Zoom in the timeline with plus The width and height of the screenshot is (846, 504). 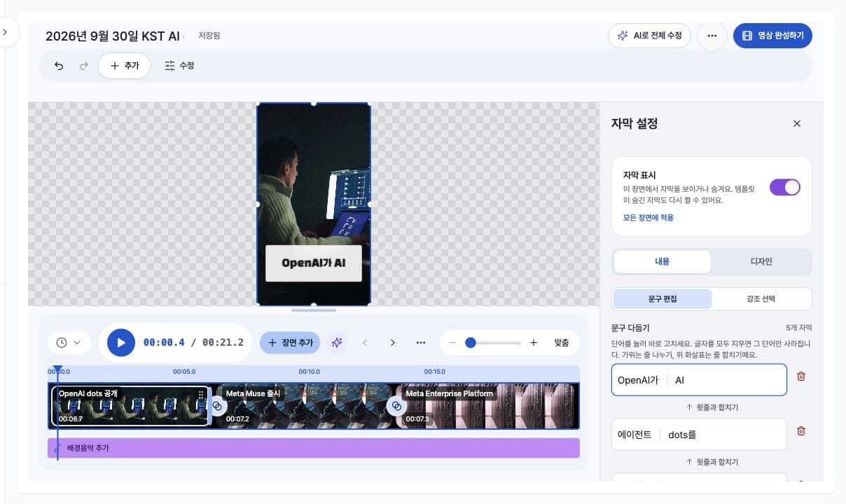(x=534, y=343)
